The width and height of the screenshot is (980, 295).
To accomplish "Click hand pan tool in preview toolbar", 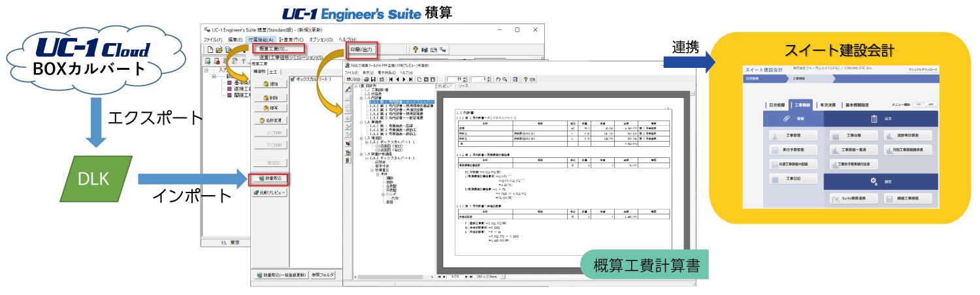I will point(498,80).
